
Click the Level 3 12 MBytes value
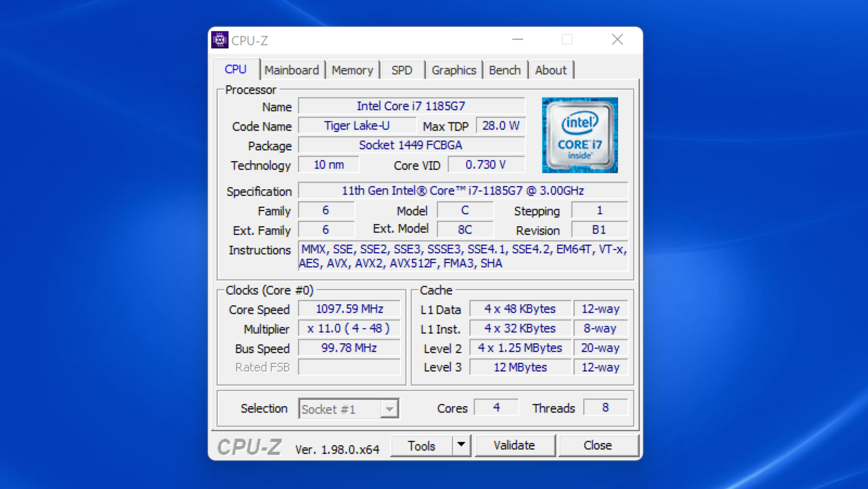520,367
